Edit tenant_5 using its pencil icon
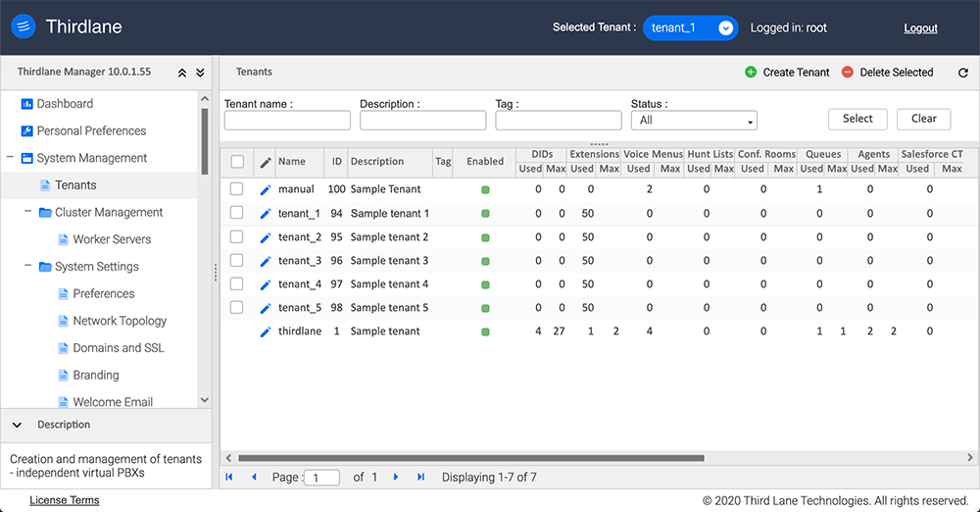 [265, 308]
